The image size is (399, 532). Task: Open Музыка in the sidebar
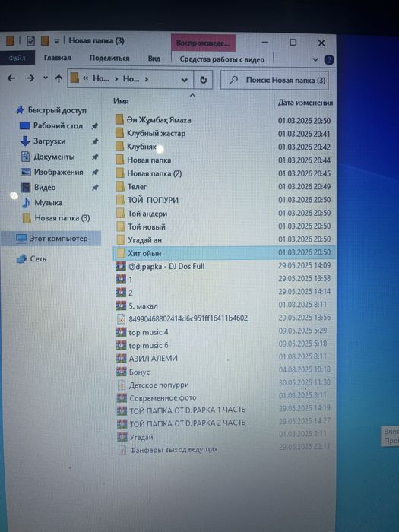point(48,203)
